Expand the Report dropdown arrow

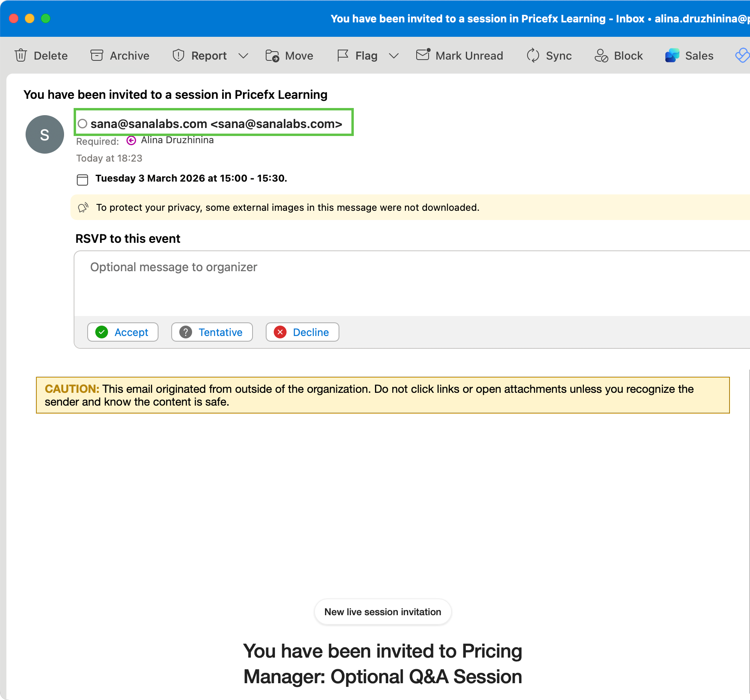click(243, 56)
